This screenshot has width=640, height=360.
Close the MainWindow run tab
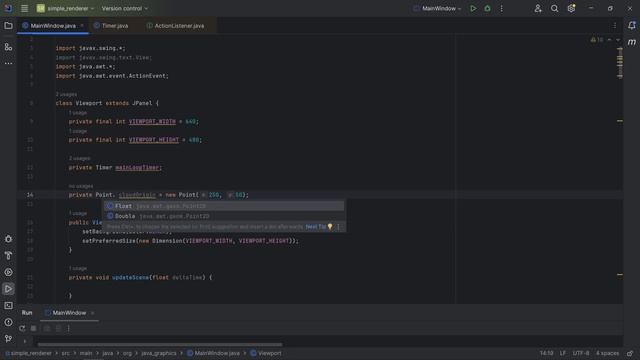[92, 313]
